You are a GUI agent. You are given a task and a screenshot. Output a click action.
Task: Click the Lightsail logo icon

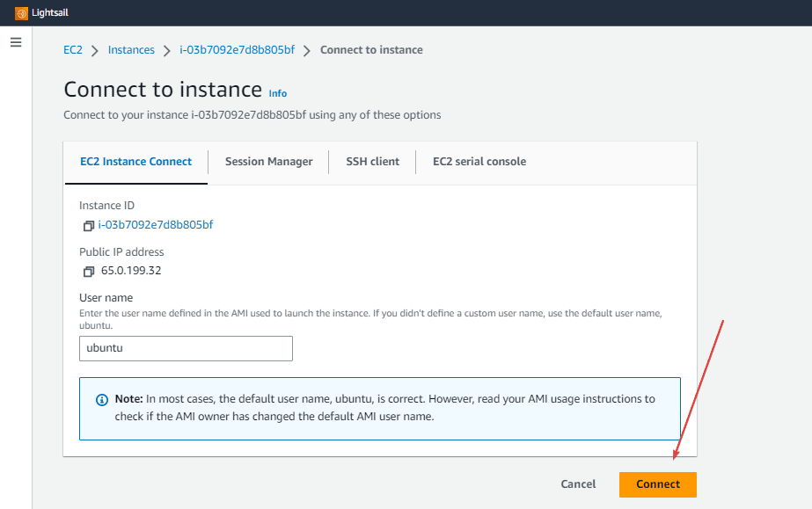point(21,13)
